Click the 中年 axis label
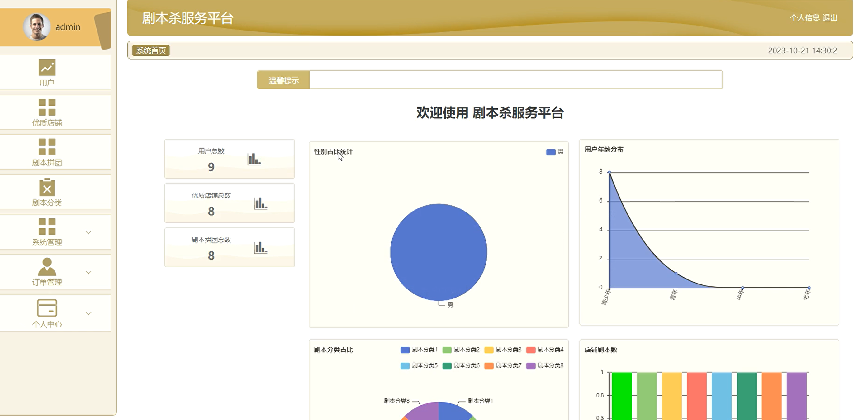The height and width of the screenshot is (420, 868). point(740,294)
